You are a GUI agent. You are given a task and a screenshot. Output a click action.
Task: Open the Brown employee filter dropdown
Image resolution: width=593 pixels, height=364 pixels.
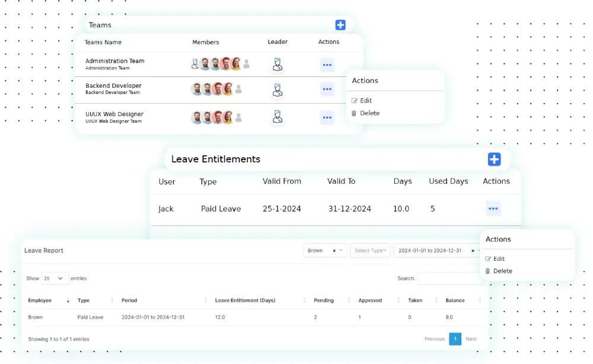[341, 251]
